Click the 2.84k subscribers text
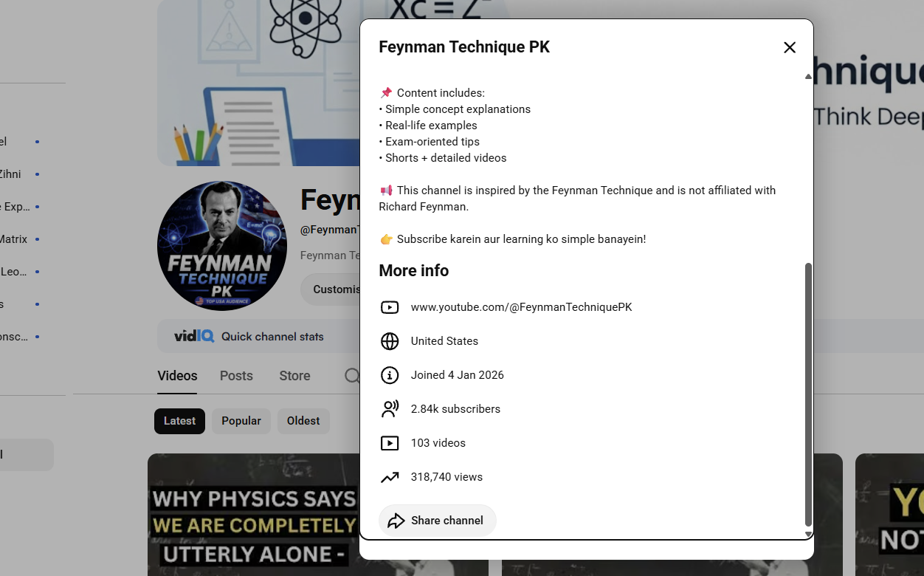The width and height of the screenshot is (924, 576). point(455,409)
